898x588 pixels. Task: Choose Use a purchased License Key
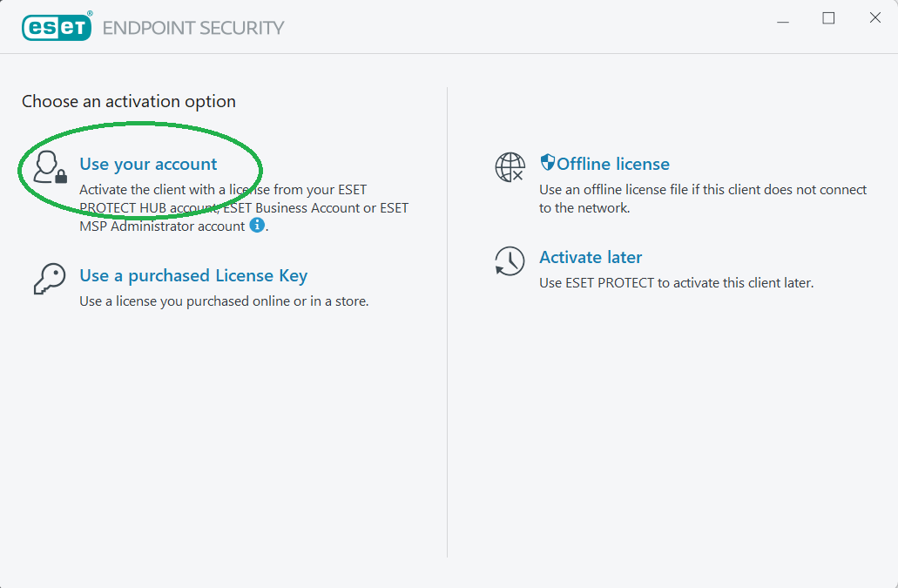click(193, 276)
